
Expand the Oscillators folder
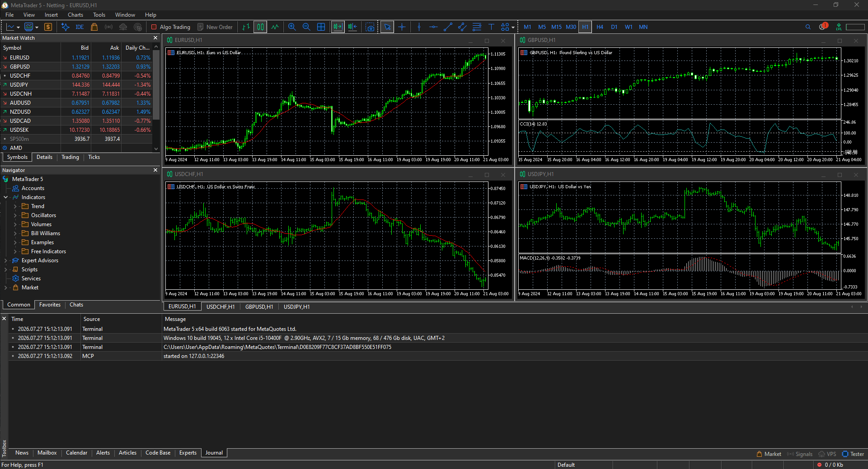pyautogui.click(x=15, y=215)
